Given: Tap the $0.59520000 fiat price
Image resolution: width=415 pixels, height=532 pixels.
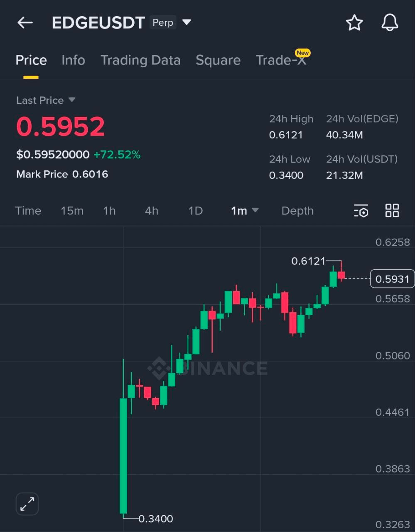Looking at the screenshot, I should click(53, 155).
